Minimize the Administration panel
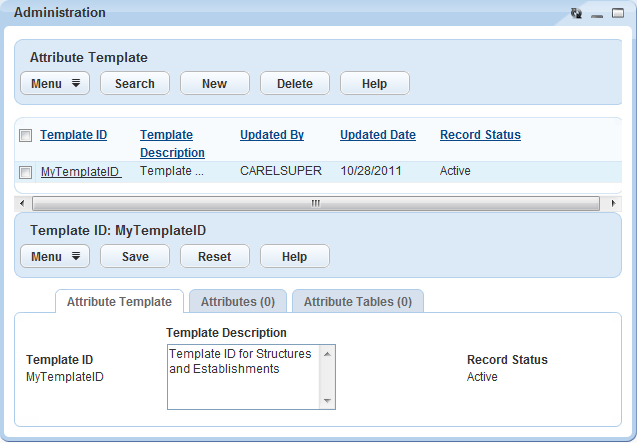This screenshot has height=443, width=637. [597, 14]
